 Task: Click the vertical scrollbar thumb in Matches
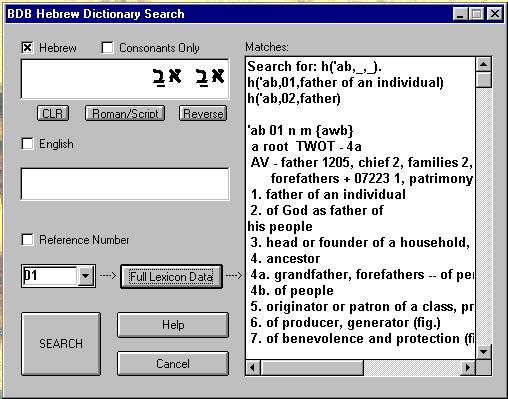[x=483, y=79]
